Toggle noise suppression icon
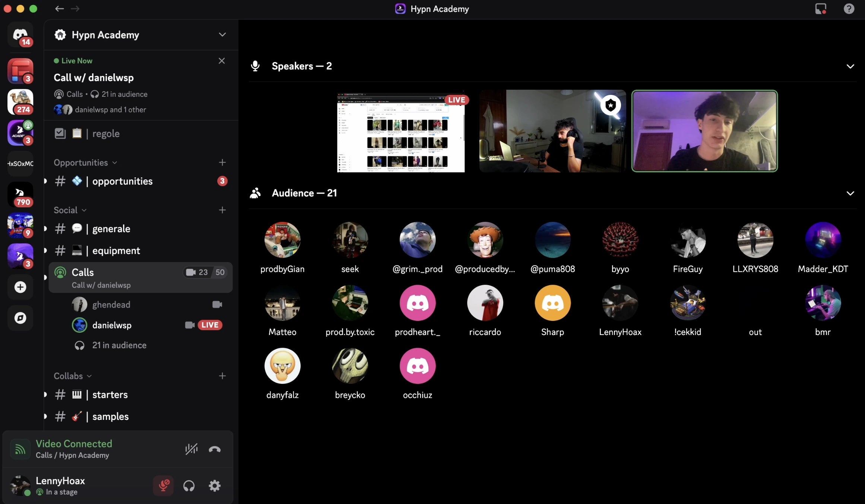This screenshot has height=504, width=865. (x=191, y=449)
